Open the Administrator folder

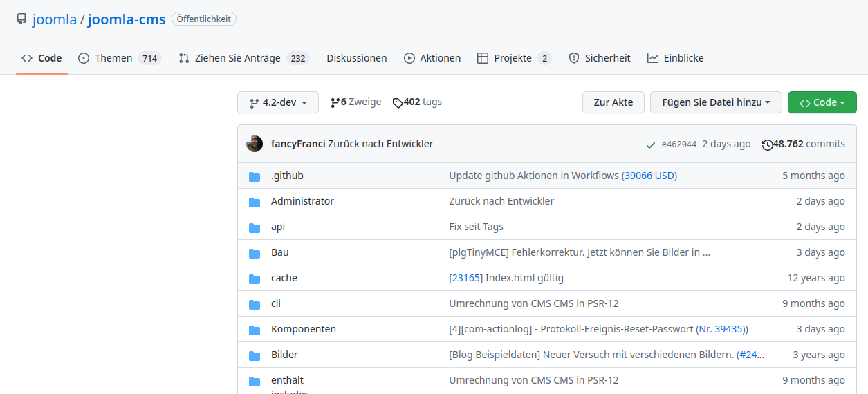pyautogui.click(x=302, y=201)
